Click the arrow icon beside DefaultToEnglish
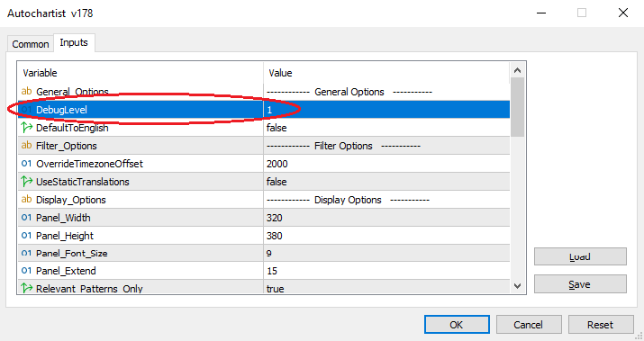 pyautogui.click(x=27, y=128)
